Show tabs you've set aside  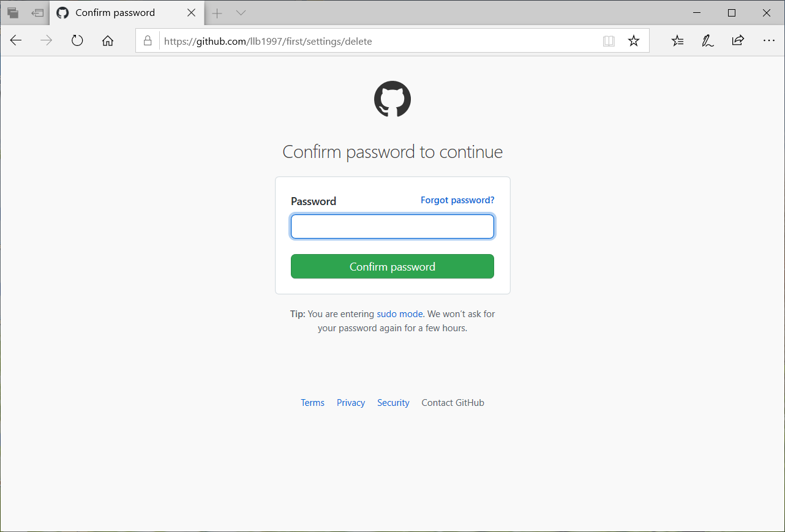pyautogui.click(x=13, y=12)
